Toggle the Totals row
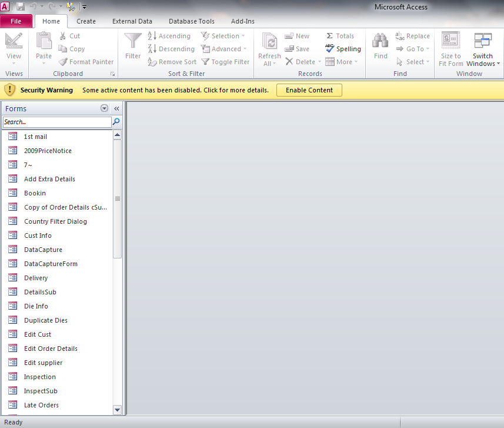Screen dimensions: 504x428 click(340, 36)
